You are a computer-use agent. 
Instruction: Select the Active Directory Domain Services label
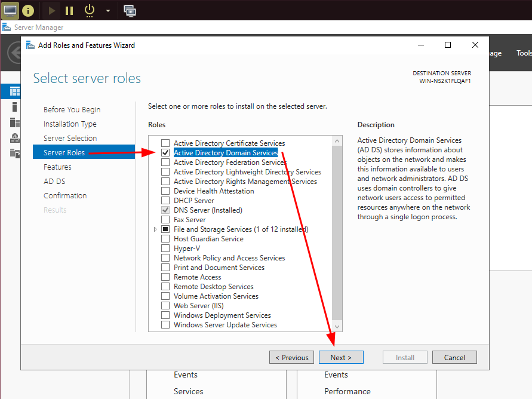pyautogui.click(x=226, y=153)
